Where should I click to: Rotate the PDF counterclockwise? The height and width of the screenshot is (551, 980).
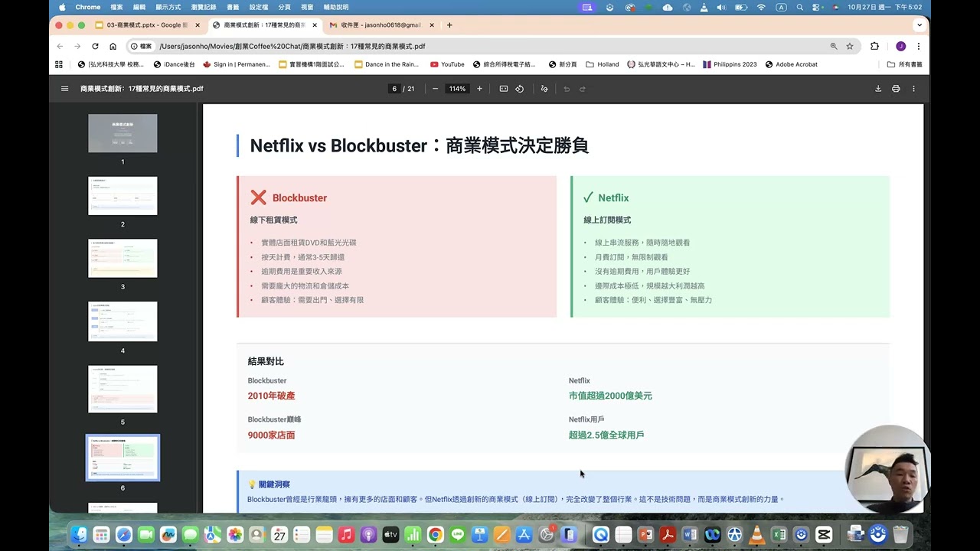[x=519, y=89]
